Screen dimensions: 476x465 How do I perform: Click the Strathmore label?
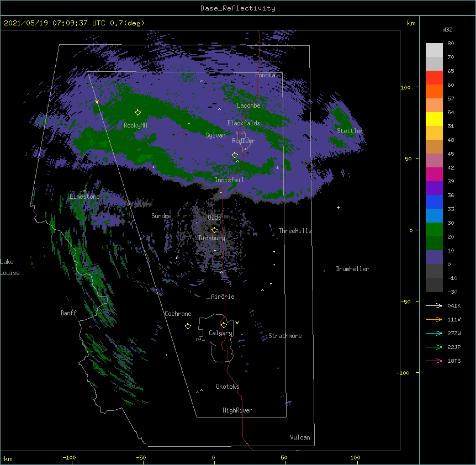click(285, 336)
